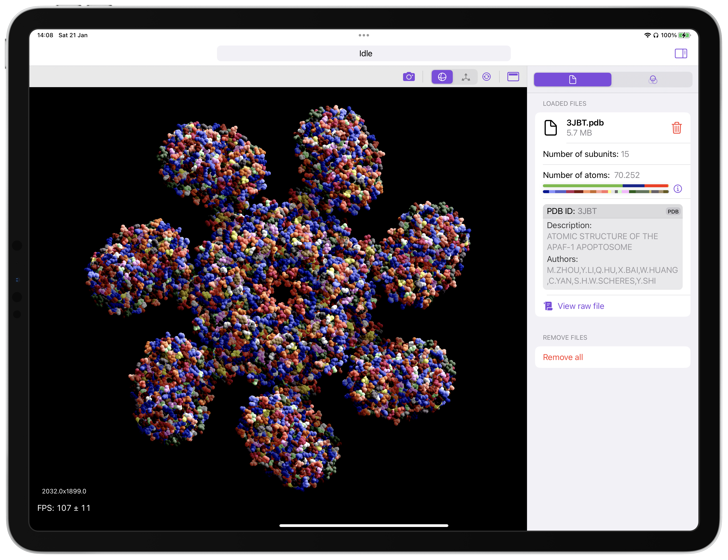The image size is (728, 560).
Task: Click the top-bar window layout icon
Action: (x=513, y=77)
